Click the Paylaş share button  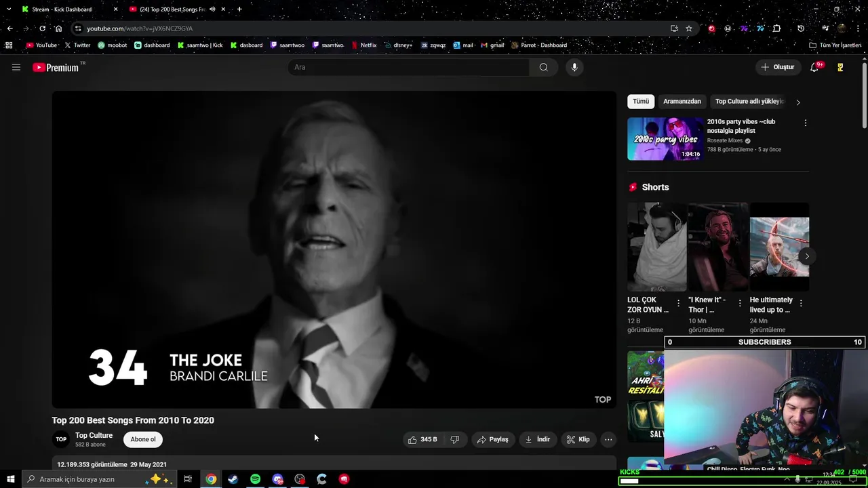coord(493,439)
